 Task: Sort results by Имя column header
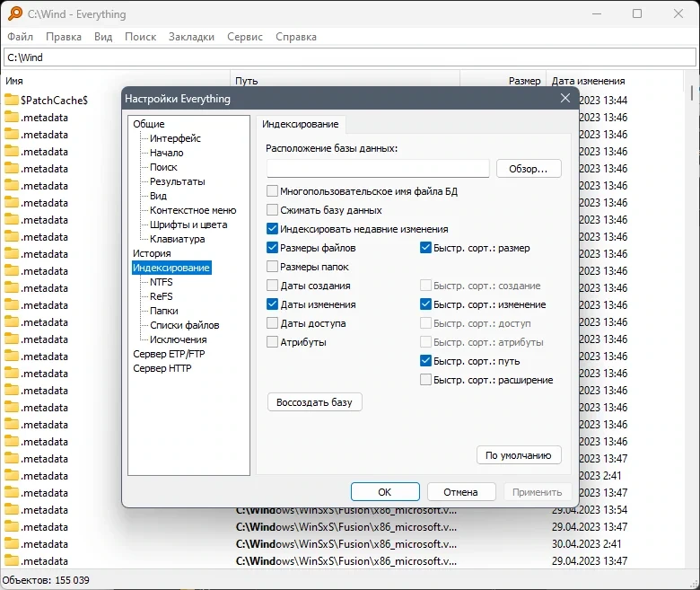[x=116, y=81]
